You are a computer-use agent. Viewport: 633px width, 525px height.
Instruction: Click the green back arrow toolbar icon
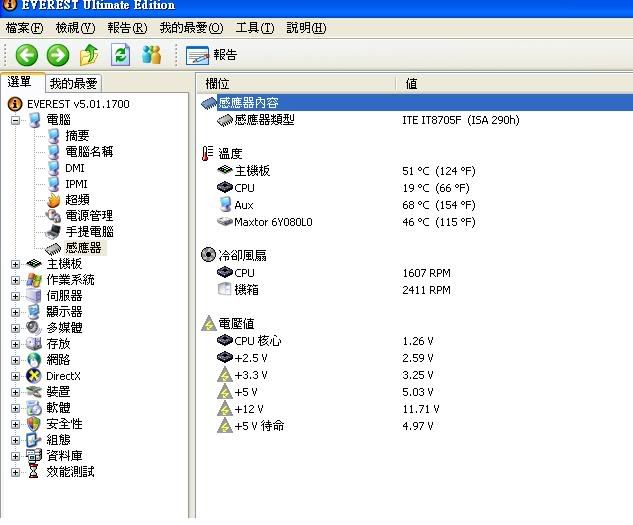(x=26, y=55)
